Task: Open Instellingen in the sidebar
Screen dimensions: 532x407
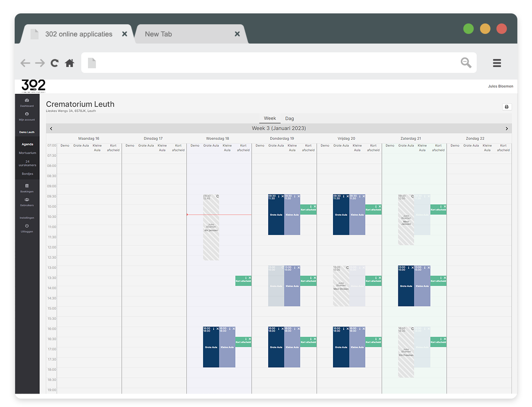Action: coord(27,218)
